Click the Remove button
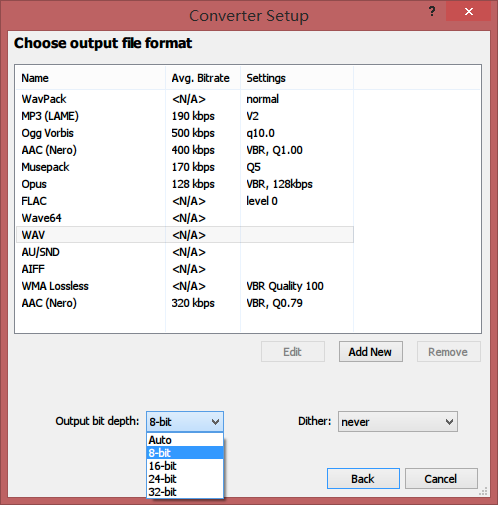Image resolution: width=498 pixels, height=505 pixels. [x=449, y=352]
